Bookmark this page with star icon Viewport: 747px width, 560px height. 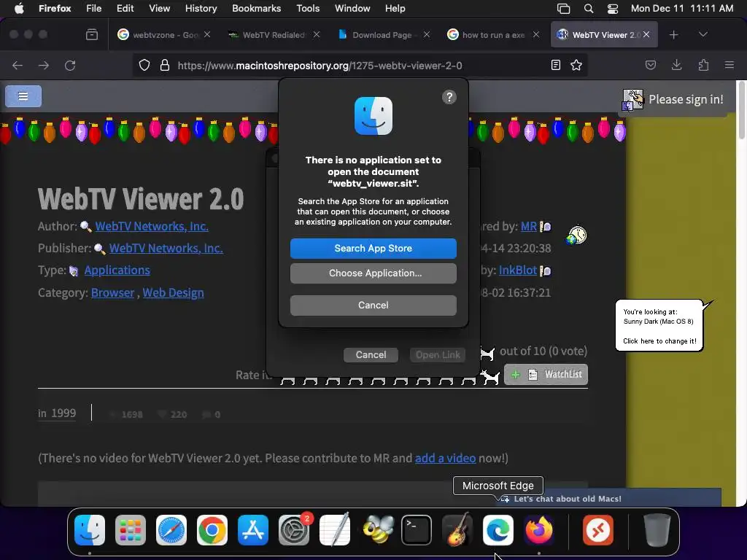(576, 65)
